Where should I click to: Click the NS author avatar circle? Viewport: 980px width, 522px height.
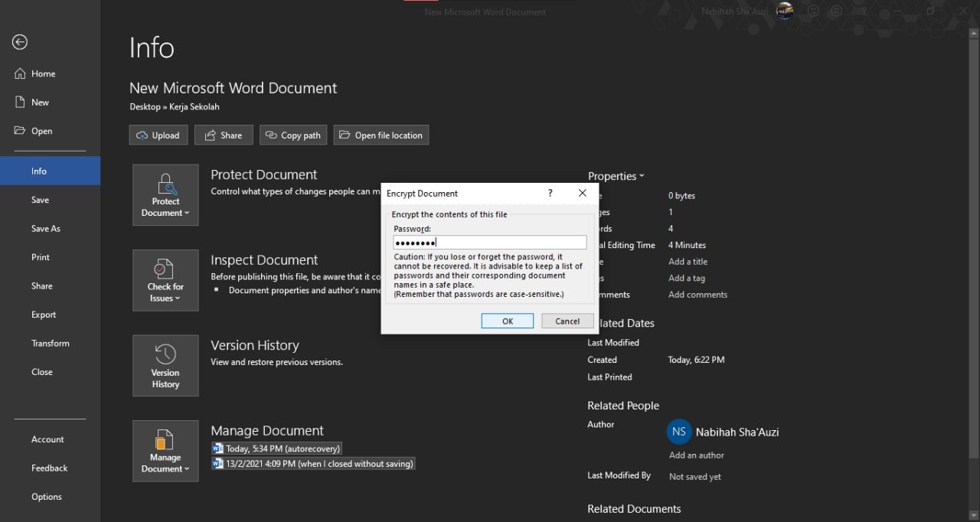pyautogui.click(x=679, y=432)
